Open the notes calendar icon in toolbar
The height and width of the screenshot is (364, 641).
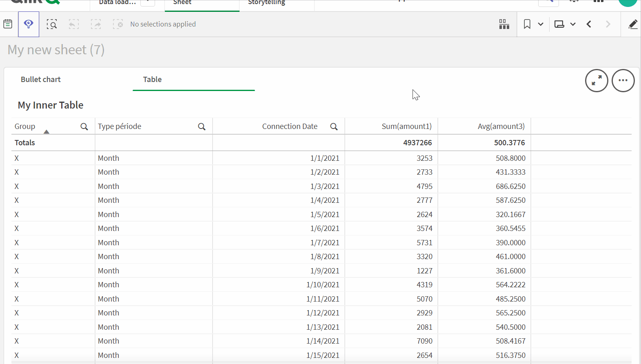[8, 24]
